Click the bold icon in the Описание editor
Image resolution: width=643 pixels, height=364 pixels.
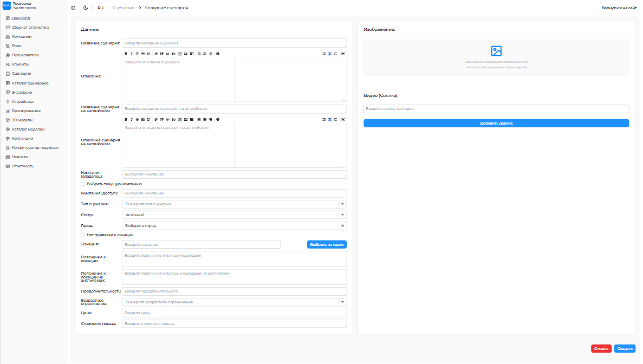point(126,54)
